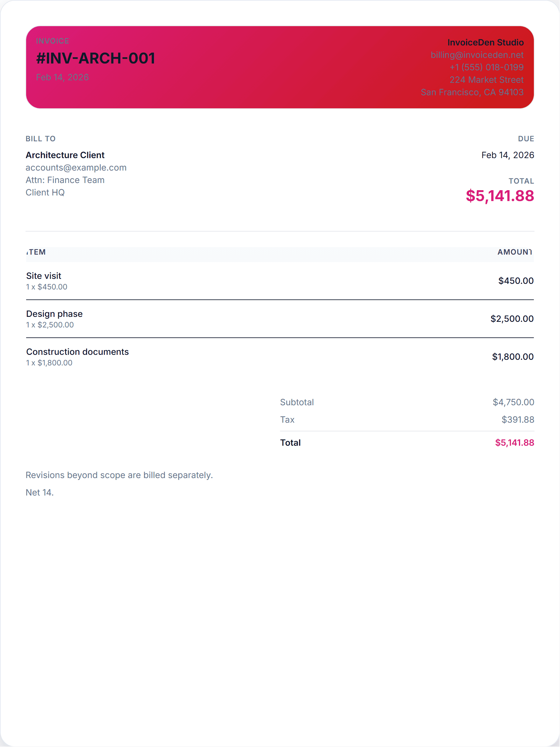Screen dimensions: 560x747
Task: Select the Design phase line item
Action: (x=54, y=314)
